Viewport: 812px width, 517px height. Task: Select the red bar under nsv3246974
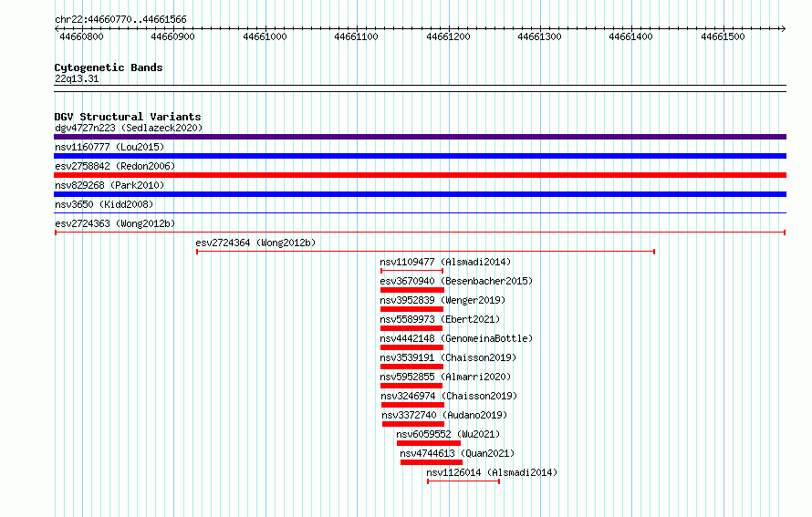pos(412,405)
